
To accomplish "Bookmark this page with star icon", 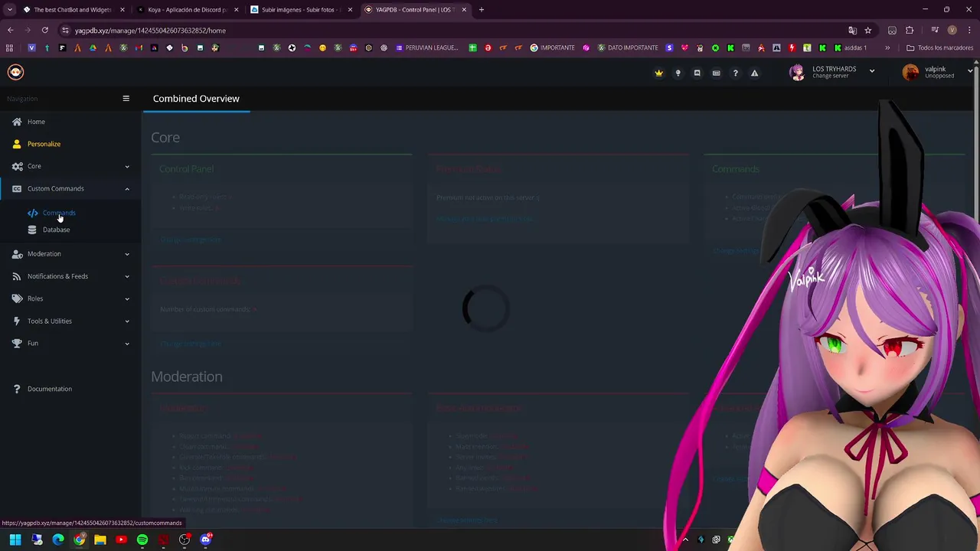I will point(867,31).
